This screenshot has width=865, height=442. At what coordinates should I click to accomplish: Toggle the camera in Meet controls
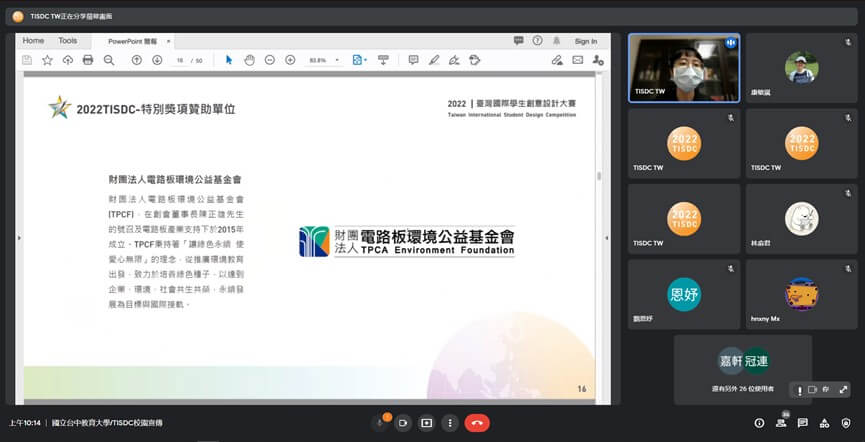click(x=404, y=422)
